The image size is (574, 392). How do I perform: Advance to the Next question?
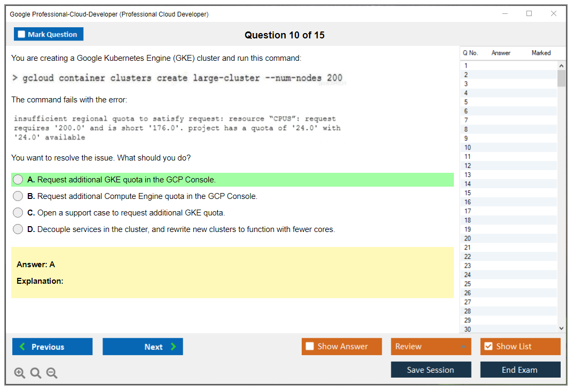(143, 347)
